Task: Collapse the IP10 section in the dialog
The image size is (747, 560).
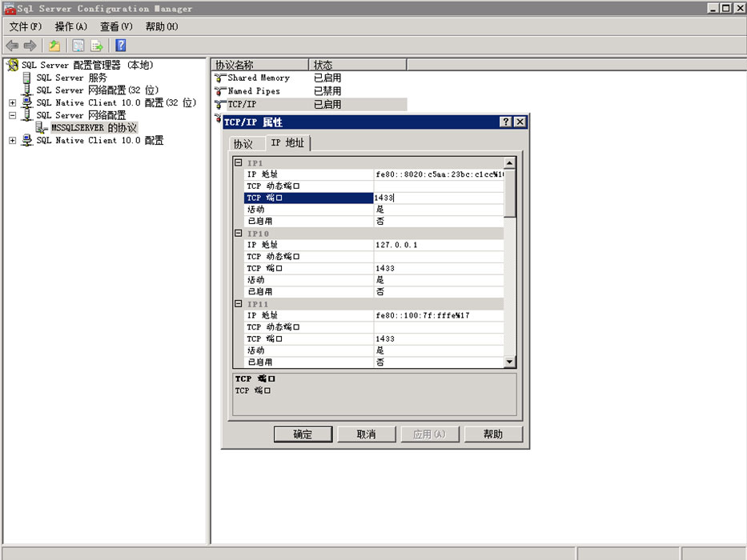Action: 239,233
